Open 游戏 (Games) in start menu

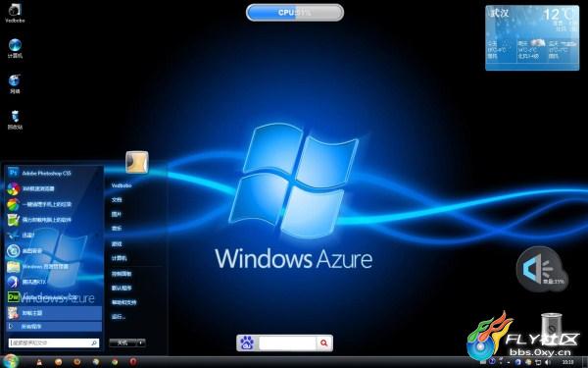(117, 244)
